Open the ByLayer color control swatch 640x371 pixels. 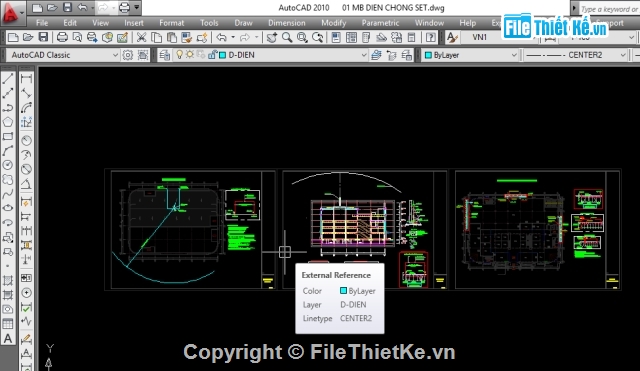[470, 55]
